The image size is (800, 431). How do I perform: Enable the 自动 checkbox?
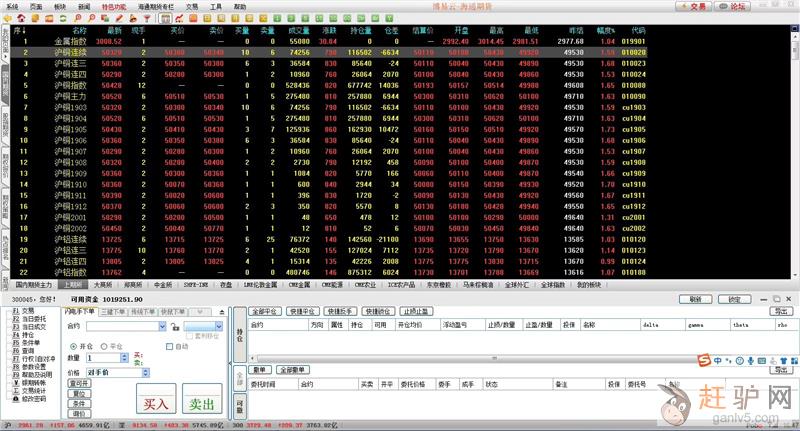click(x=168, y=346)
